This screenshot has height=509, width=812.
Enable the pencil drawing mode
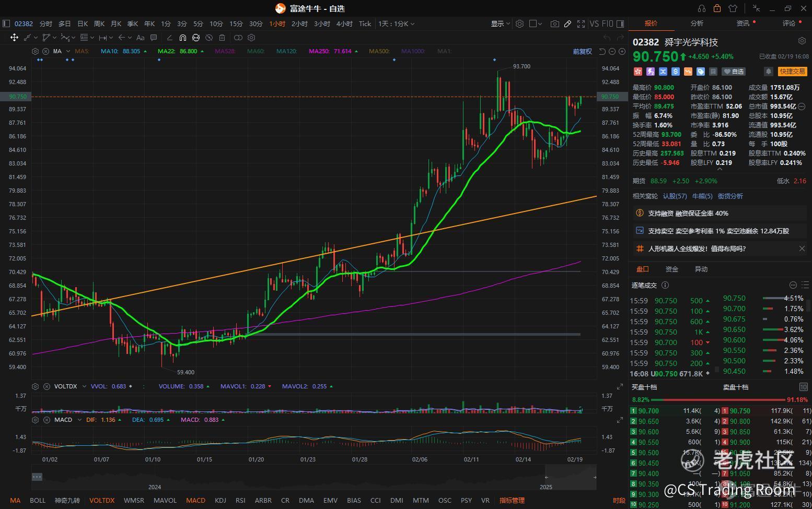[567, 23]
